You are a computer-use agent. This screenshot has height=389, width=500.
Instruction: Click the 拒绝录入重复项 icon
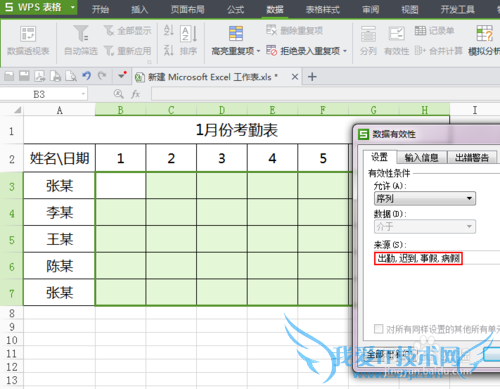[271, 51]
